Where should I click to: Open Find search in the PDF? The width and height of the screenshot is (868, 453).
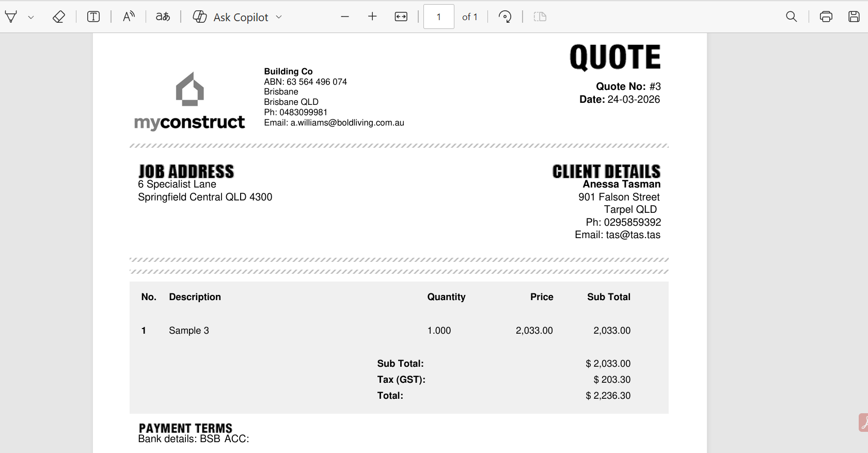(791, 17)
